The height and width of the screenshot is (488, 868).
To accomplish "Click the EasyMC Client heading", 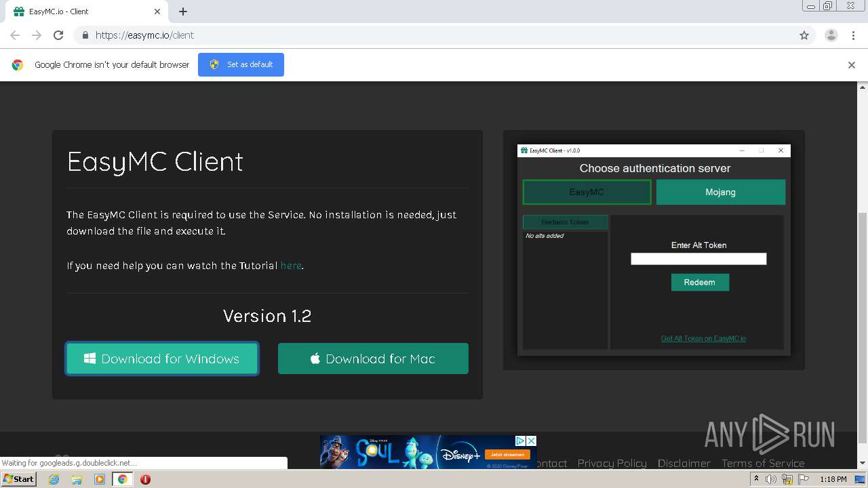I will tap(155, 161).
